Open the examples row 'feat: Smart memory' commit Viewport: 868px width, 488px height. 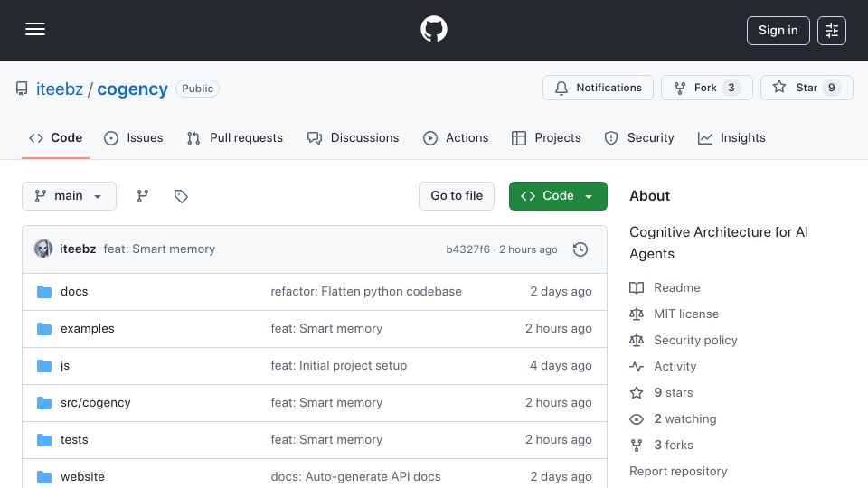click(x=326, y=329)
